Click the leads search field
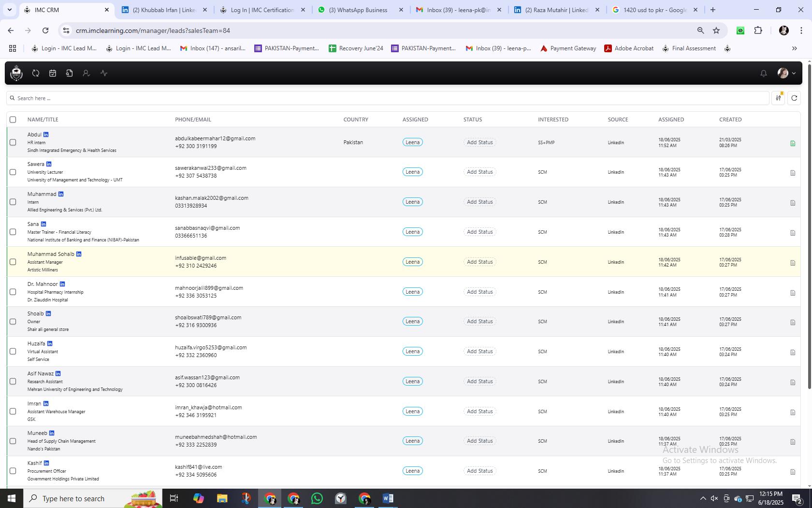The image size is (812, 508). click(x=388, y=98)
